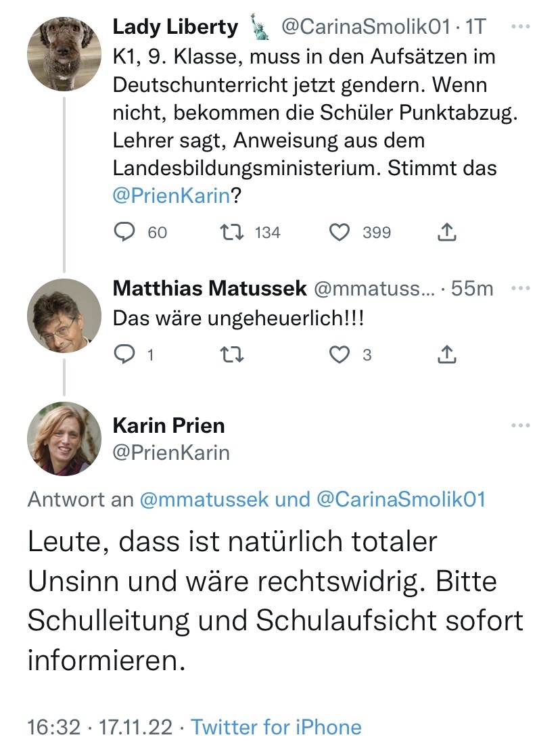Open @CarinaSmolik01 in the reply line
The width and height of the screenshot is (560, 752).
click(x=400, y=499)
